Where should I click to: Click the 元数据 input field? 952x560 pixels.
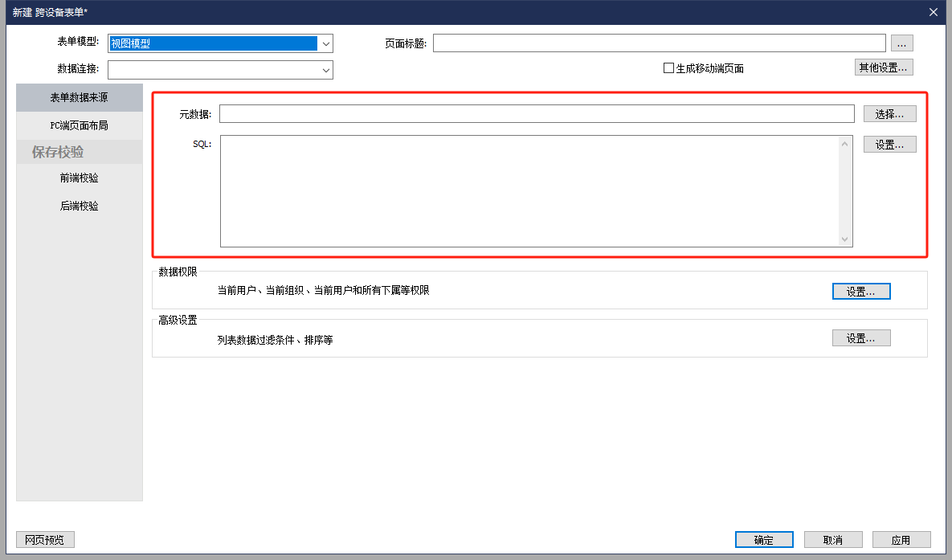(x=536, y=114)
